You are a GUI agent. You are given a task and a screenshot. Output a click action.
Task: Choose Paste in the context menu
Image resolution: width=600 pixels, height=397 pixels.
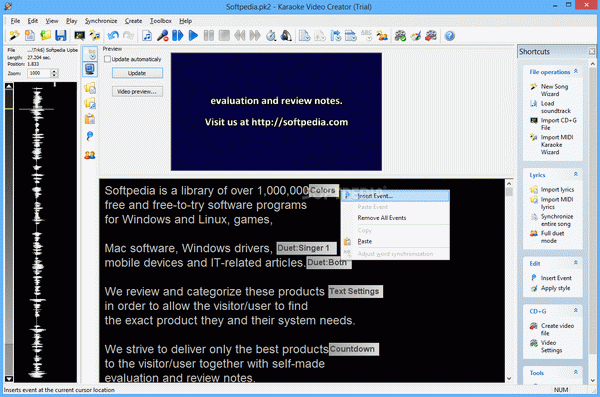[395, 242]
